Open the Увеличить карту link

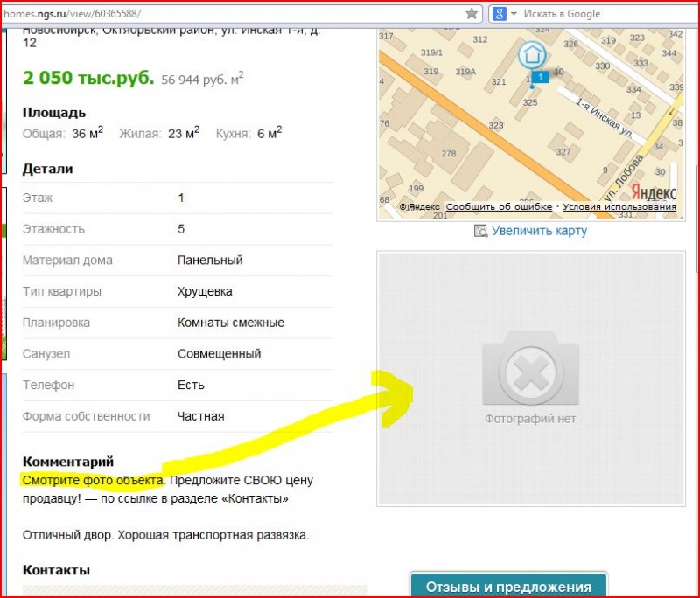pyautogui.click(x=539, y=231)
